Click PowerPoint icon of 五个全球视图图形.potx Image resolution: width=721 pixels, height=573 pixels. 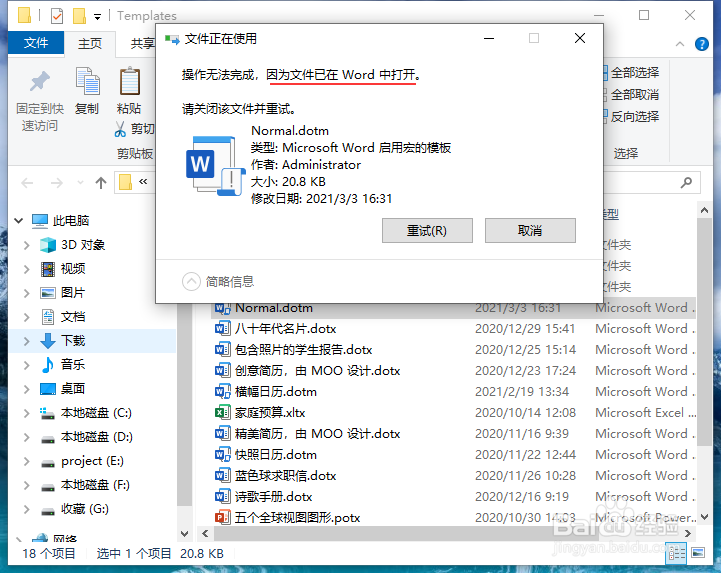click(223, 518)
